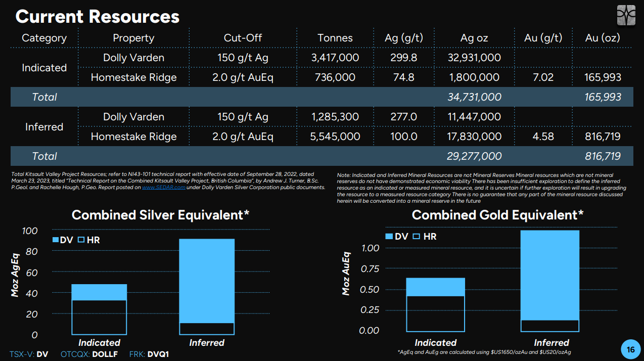Select gold grade "7.02"

click(543, 77)
